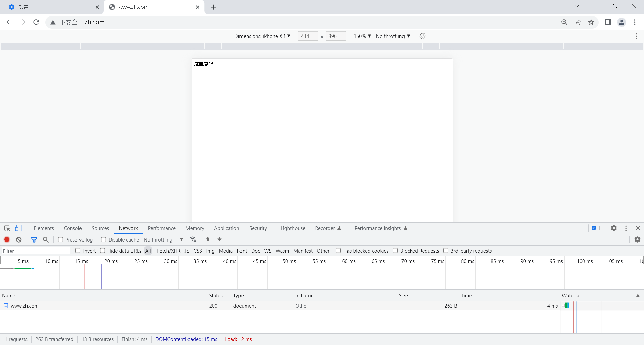
Task: Check the Invert filter option
Action: 78,251
